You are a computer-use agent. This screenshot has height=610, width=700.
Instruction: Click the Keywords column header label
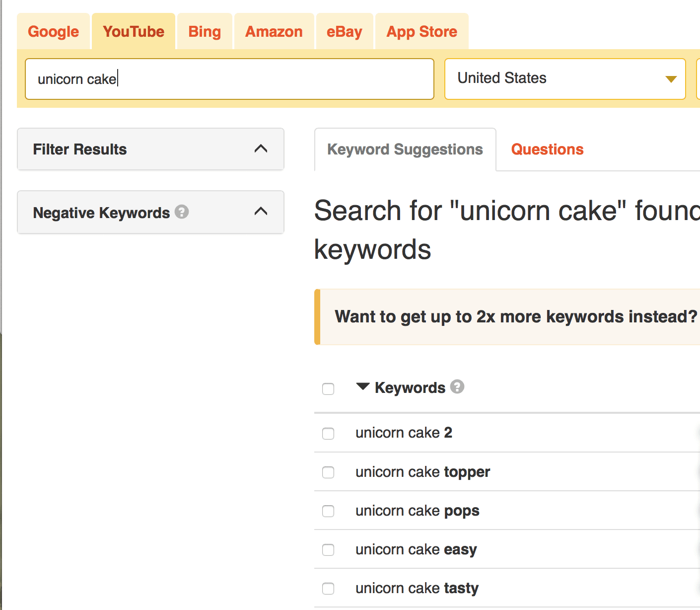click(410, 387)
